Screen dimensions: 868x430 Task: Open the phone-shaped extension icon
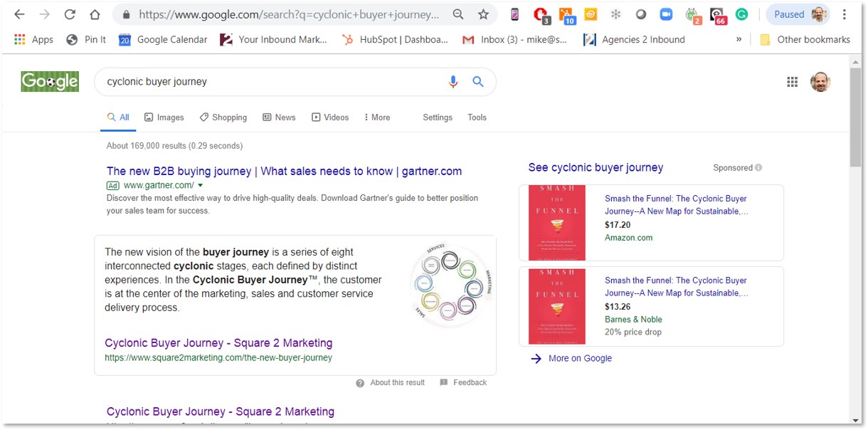point(515,14)
